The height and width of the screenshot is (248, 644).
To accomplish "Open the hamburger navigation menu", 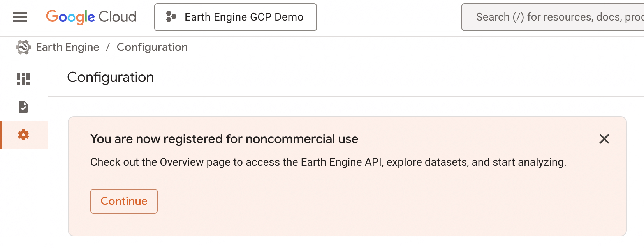I will pyautogui.click(x=20, y=17).
